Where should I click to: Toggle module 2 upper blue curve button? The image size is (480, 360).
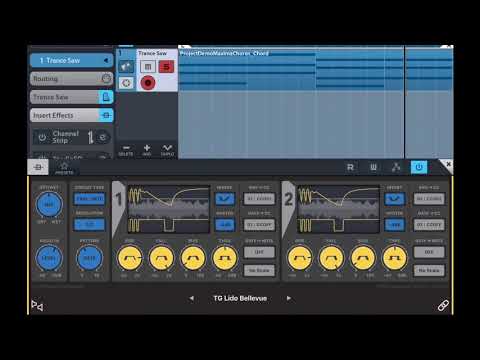point(395,199)
